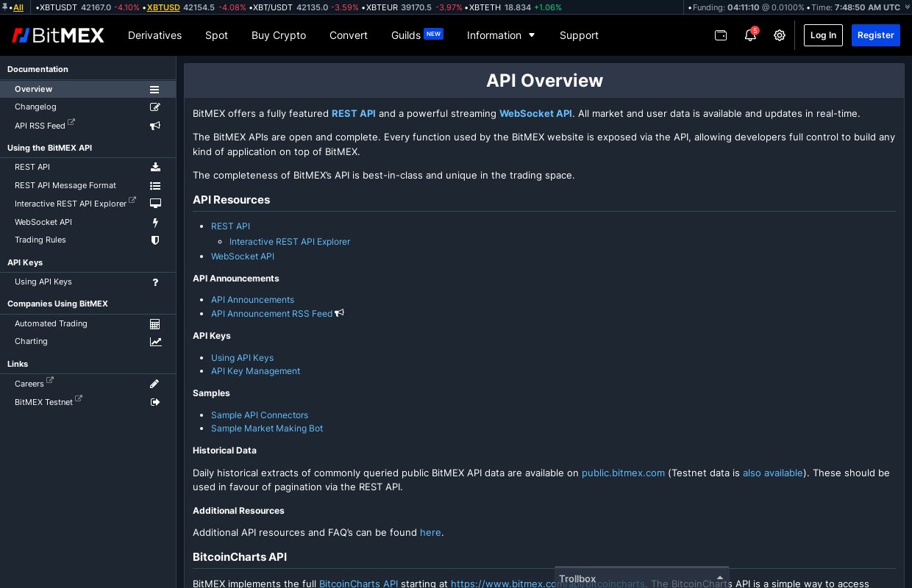Open the public.bitmex.com link

click(623, 473)
